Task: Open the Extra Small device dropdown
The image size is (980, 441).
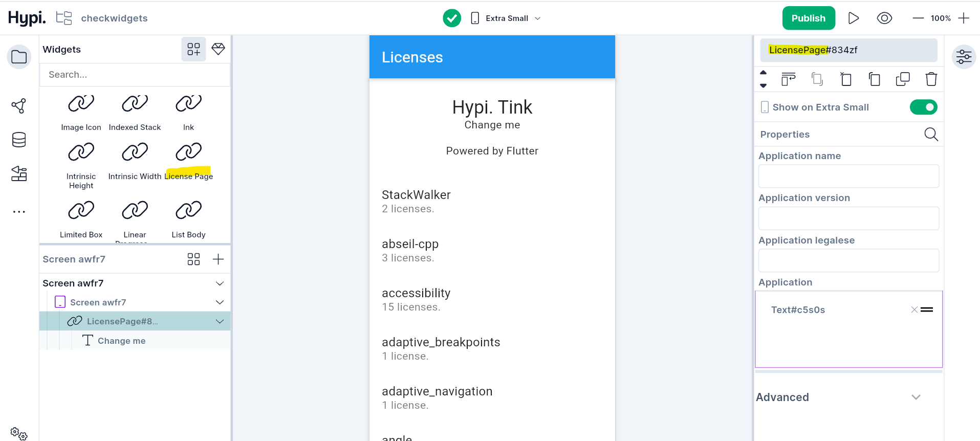Action: pyautogui.click(x=507, y=18)
